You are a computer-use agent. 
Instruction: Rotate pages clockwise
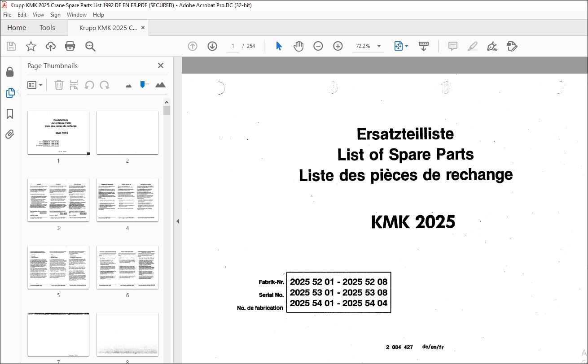pos(105,85)
